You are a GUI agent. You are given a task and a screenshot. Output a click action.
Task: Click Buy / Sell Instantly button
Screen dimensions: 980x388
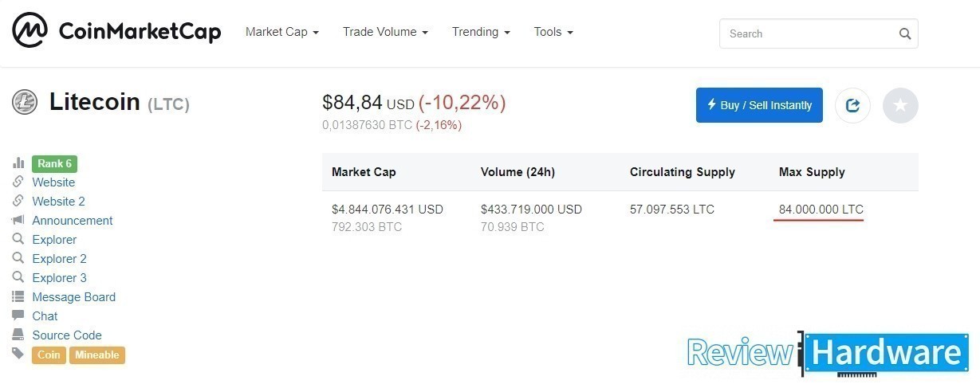(x=759, y=105)
